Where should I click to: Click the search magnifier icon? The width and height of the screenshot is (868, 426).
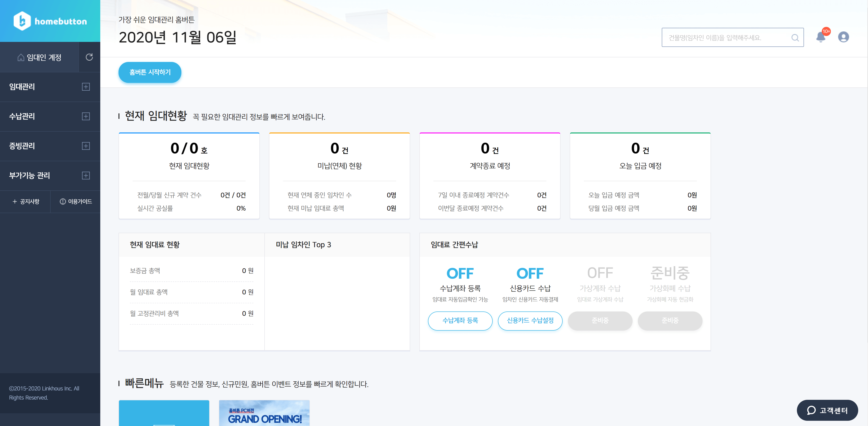tap(795, 37)
